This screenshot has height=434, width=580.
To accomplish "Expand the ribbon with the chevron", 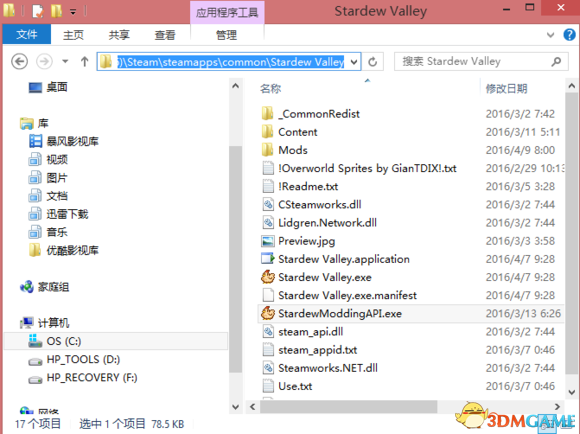I will pos(550,35).
